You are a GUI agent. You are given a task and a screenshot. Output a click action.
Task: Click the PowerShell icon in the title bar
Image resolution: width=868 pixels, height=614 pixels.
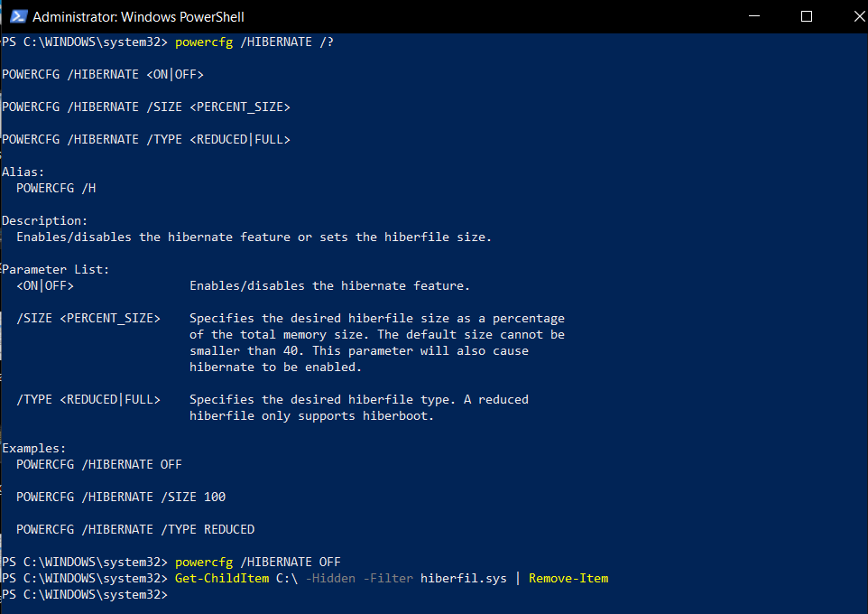[x=19, y=16]
